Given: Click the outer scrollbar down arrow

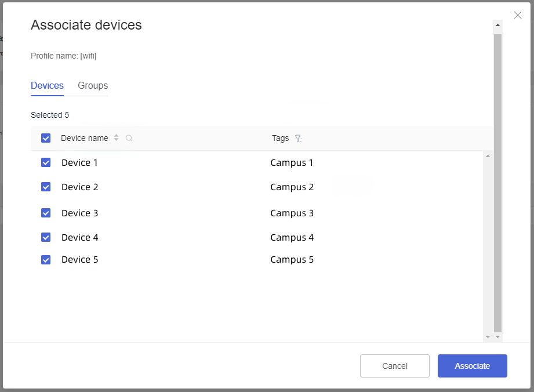Looking at the screenshot, I should click(497, 336).
